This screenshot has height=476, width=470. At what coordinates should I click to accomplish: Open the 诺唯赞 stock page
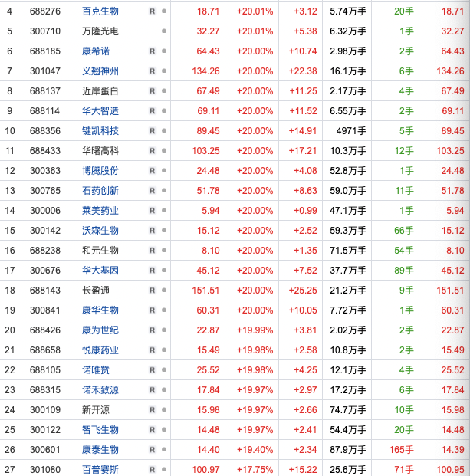coord(96,370)
